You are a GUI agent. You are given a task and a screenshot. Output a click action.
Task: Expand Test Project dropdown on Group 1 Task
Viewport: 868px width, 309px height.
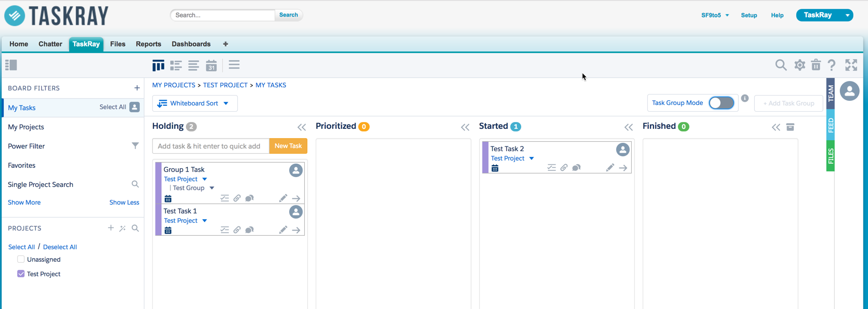(205, 179)
